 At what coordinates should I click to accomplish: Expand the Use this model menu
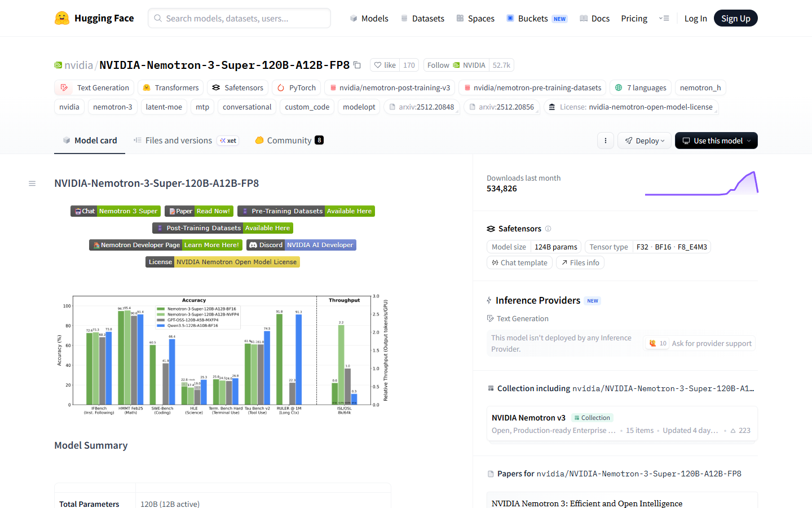click(716, 141)
